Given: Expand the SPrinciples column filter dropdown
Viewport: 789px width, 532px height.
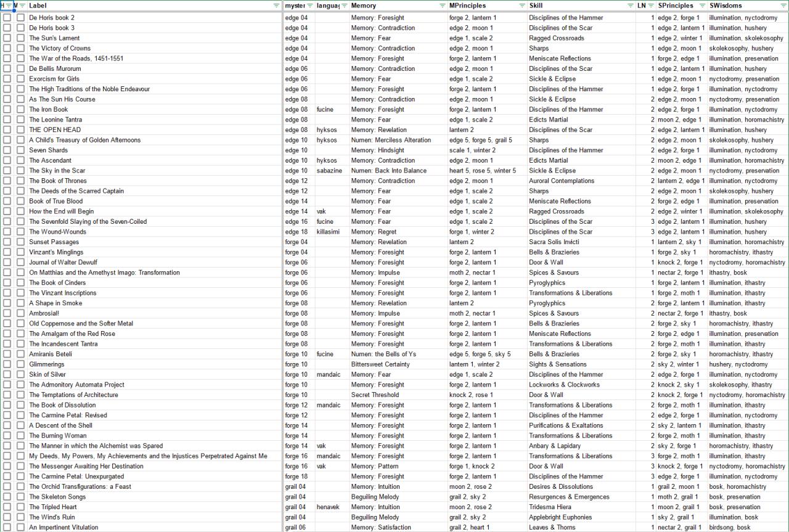Looking at the screenshot, I should pyautogui.click(x=702, y=6).
